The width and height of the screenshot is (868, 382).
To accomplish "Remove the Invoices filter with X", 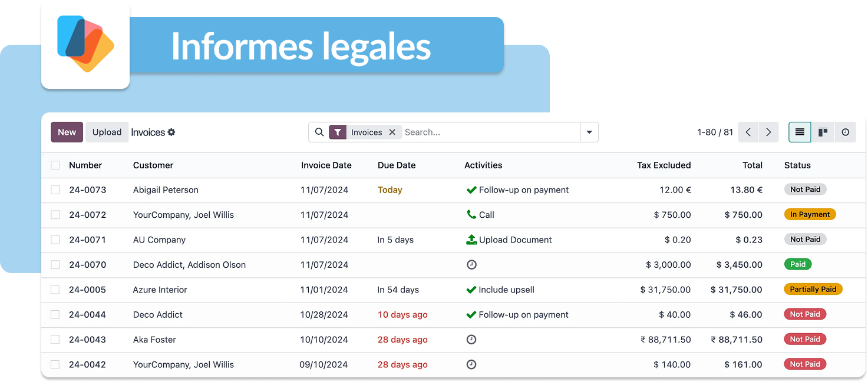I will [x=392, y=132].
